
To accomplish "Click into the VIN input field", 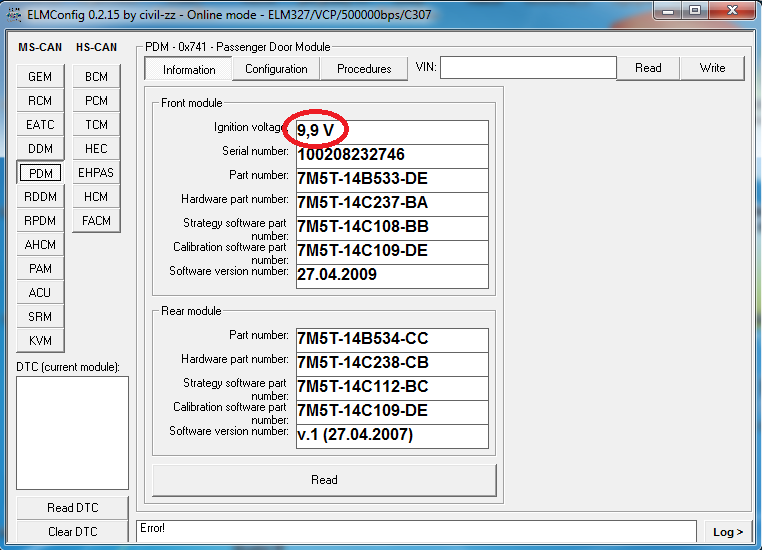I will point(528,68).
